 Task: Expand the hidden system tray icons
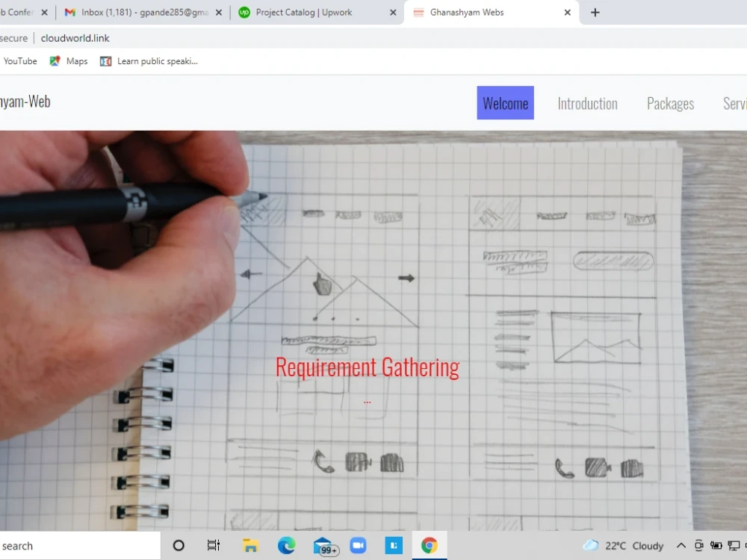[x=681, y=546]
